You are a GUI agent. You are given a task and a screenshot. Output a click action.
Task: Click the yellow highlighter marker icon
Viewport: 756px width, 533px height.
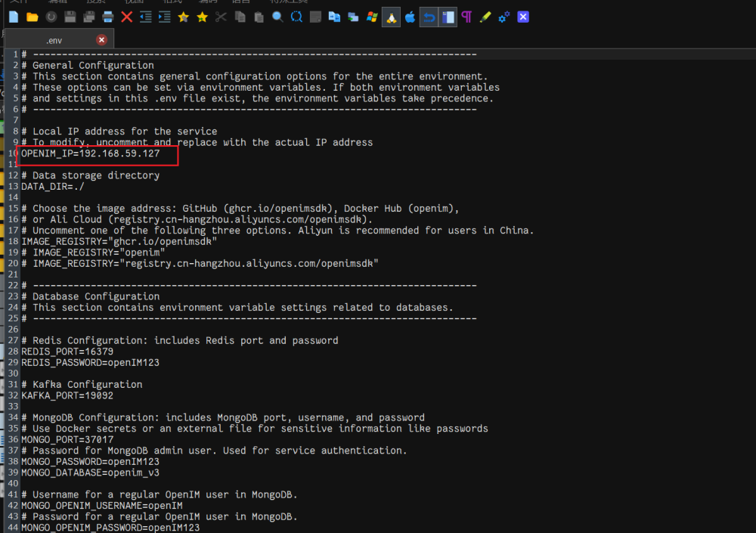tap(485, 17)
